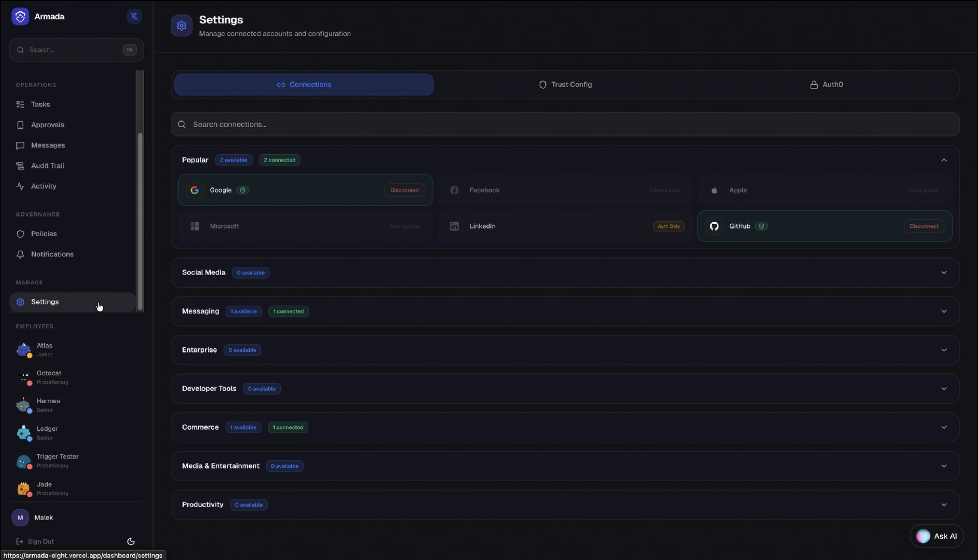
Task: Disconnect the Google account
Action: click(x=404, y=190)
